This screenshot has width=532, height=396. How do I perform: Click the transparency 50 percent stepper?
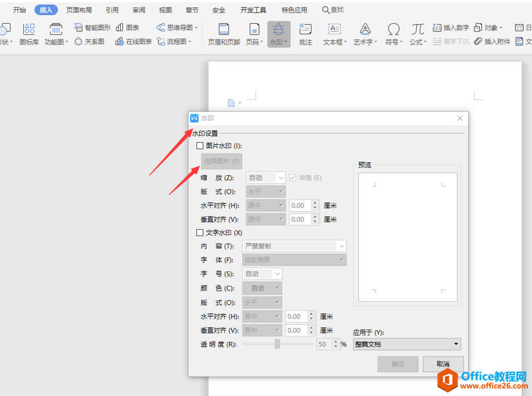point(336,344)
